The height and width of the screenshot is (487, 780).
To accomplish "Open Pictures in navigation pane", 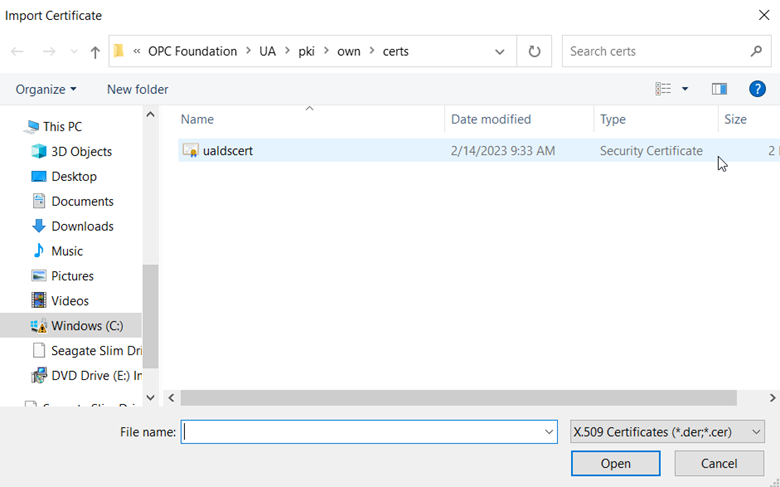I will (x=73, y=276).
